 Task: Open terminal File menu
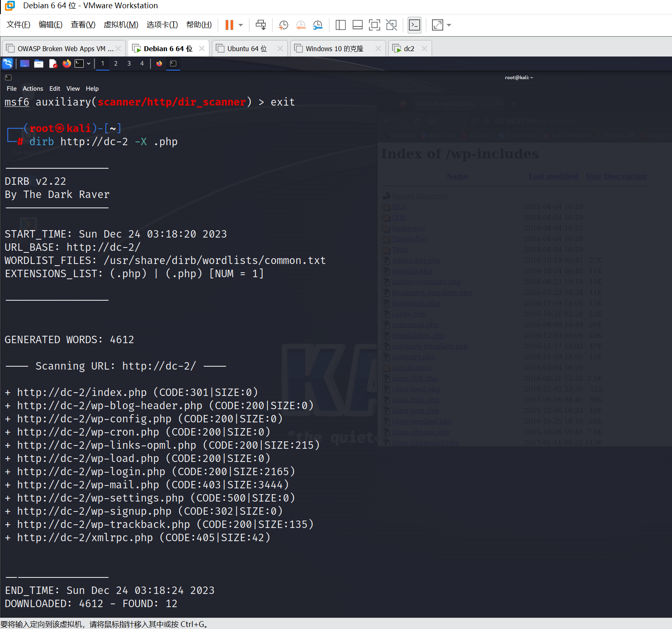(x=12, y=89)
